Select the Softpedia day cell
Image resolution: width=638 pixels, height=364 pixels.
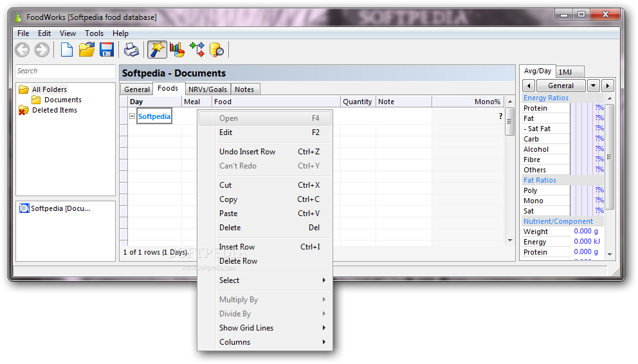(x=154, y=116)
